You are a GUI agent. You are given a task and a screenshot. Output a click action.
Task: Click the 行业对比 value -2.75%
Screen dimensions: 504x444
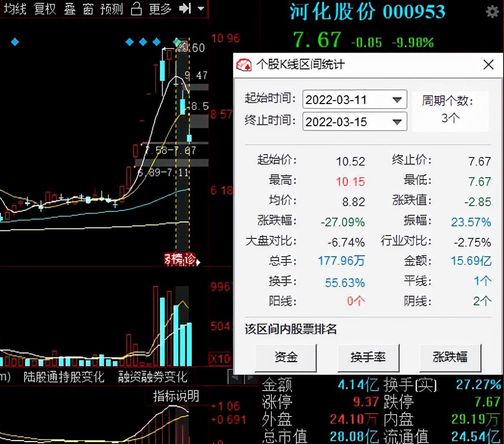472,242
